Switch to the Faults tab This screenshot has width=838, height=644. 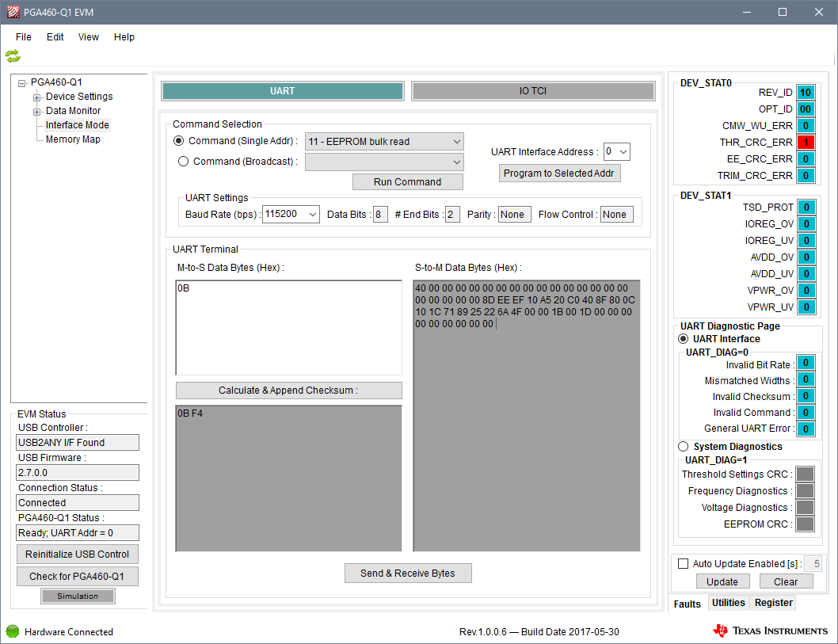click(x=687, y=604)
